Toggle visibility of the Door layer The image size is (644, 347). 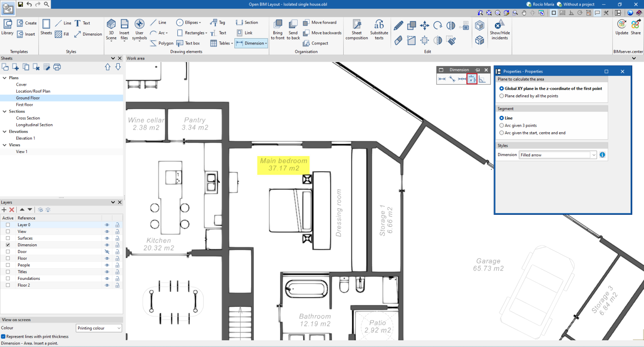[107, 251]
